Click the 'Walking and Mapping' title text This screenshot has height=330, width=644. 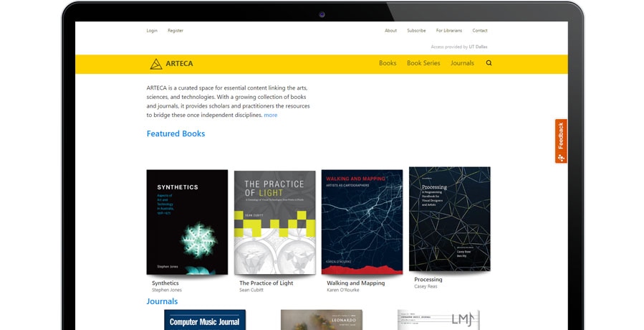pos(356,283)
